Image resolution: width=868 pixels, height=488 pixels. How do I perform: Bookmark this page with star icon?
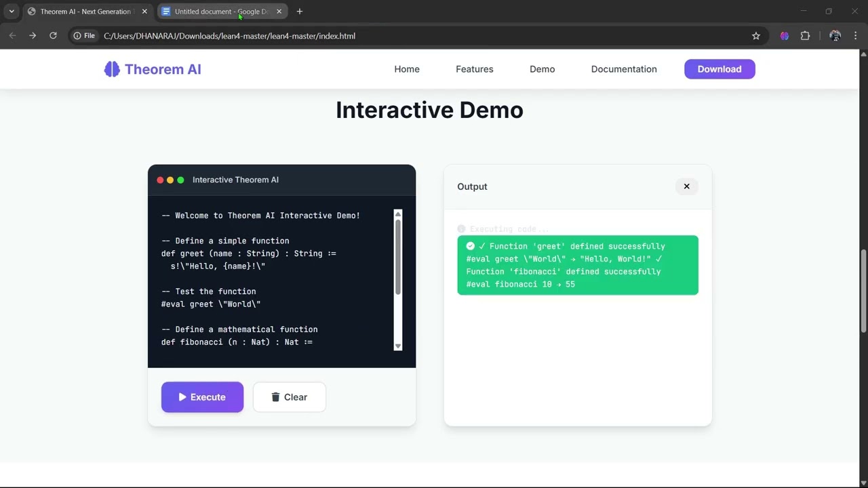[756, 36]
